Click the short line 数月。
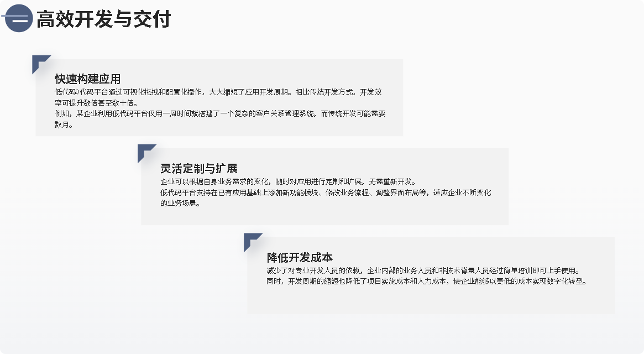Image resolution: width=644 pixels, height=354 pixels. coord(64,124)
